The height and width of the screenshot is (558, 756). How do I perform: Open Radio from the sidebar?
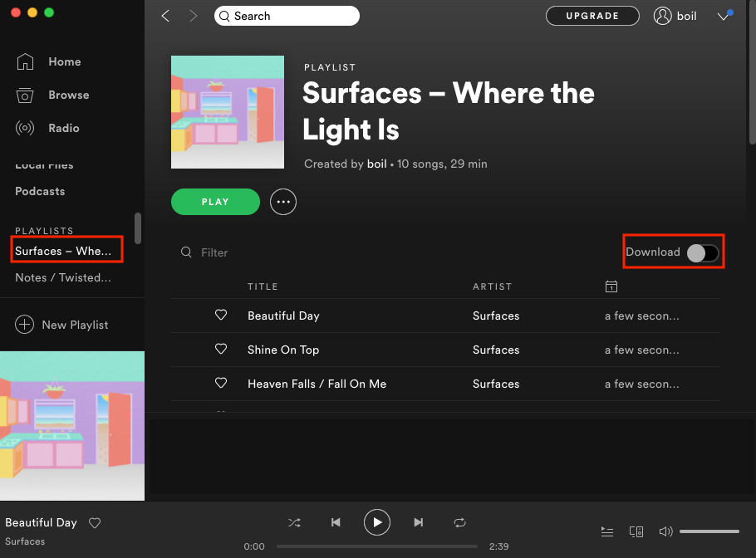click(x=64, y=128)
